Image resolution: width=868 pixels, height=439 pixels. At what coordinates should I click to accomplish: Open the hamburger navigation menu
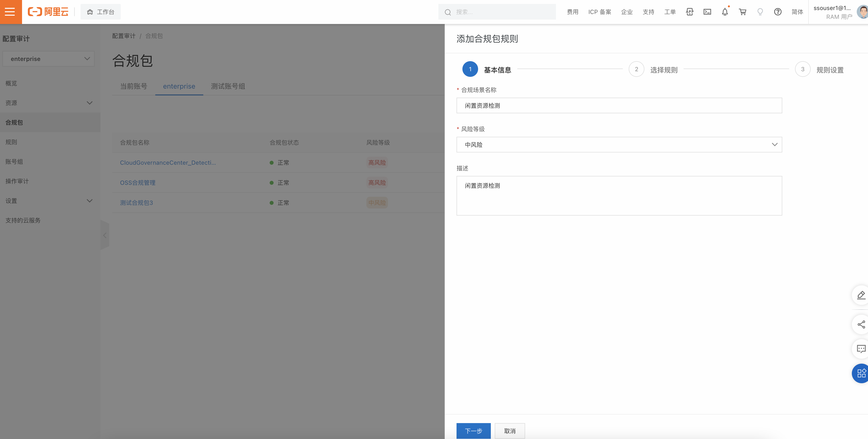pos(10,12)
